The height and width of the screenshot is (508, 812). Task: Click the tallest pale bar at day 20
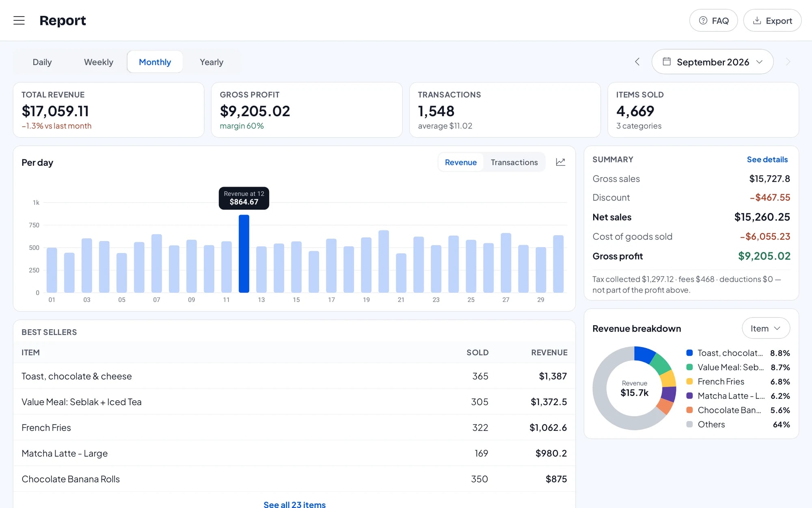[x=384, y=261]
